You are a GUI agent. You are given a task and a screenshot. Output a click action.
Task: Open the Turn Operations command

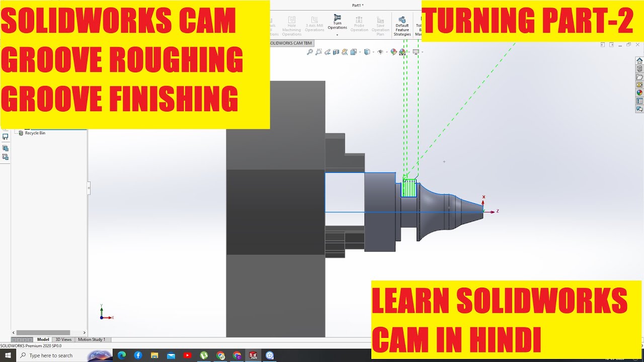point(337,22)
